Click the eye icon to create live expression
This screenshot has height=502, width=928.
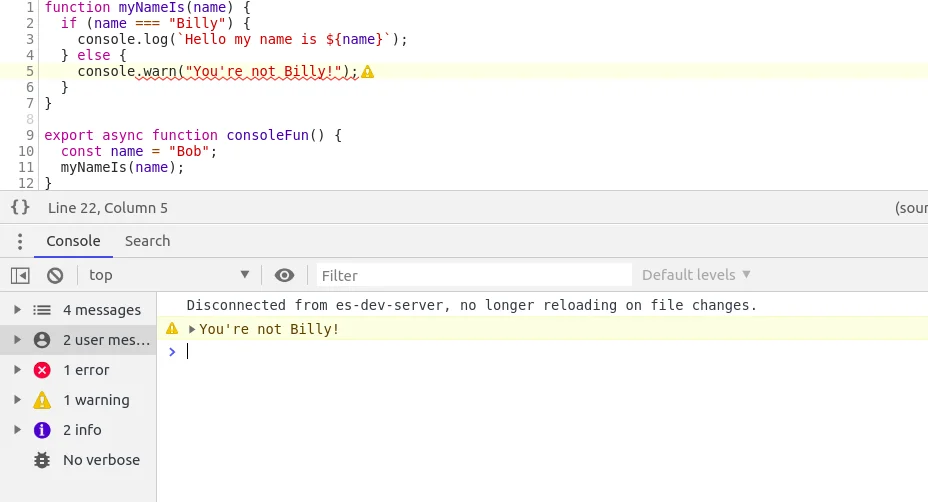(285, 275)
